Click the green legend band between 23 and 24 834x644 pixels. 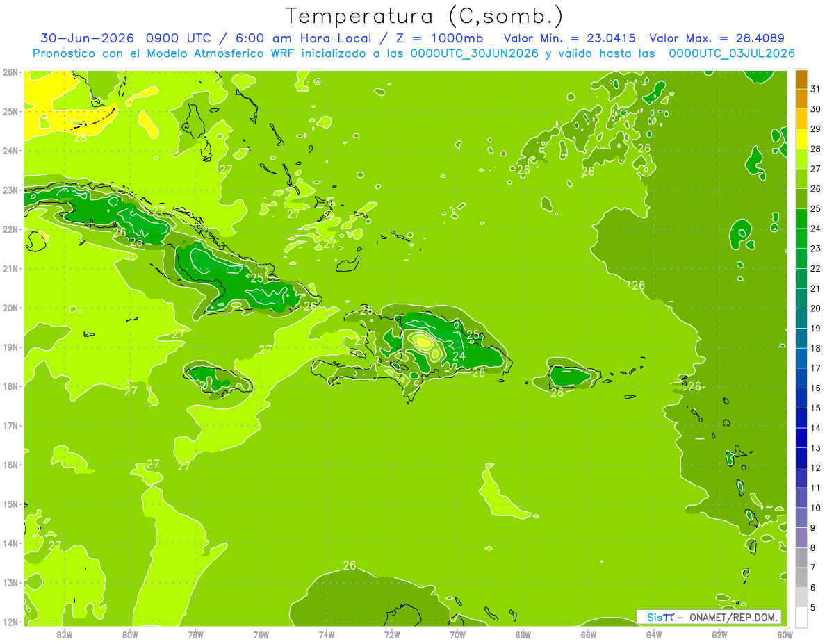(x=801, y=238)
